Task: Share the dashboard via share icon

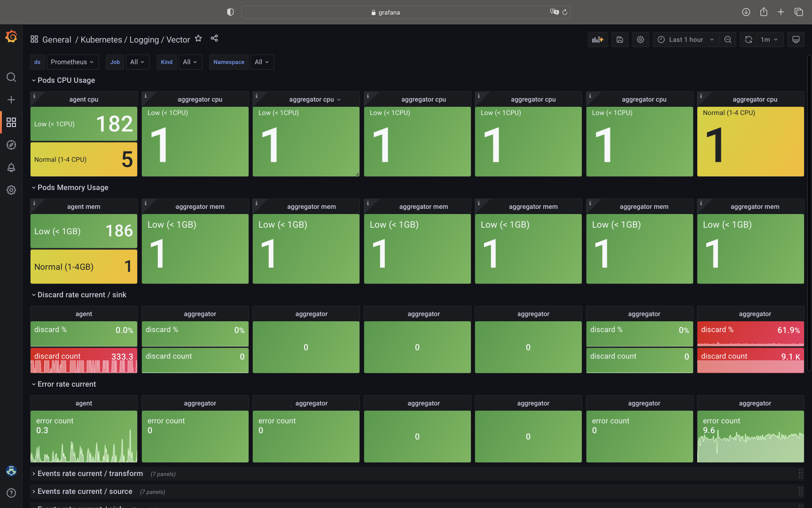Action: (x=214, y=39)
